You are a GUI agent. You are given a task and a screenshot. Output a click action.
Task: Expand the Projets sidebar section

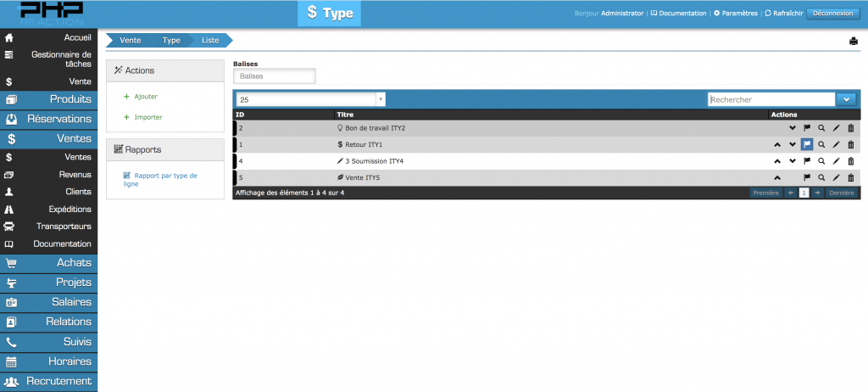(x=48, y=283)
